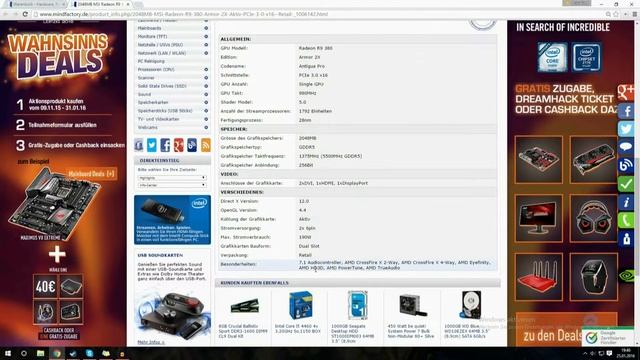Click the Chrome icon in the taskbar
The width and height of the screenshot is (640, 360).
[57, 353]
